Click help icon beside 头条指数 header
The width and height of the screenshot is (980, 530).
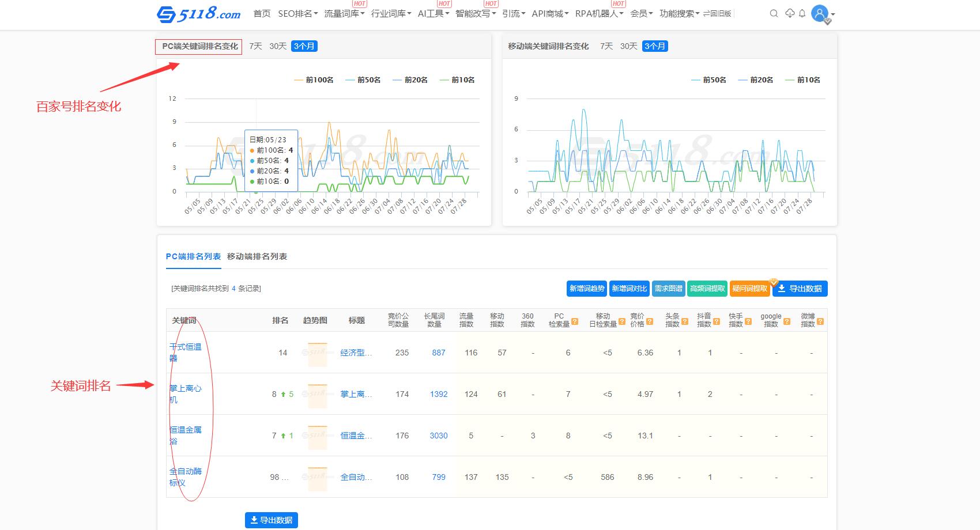tap(685, 323)
